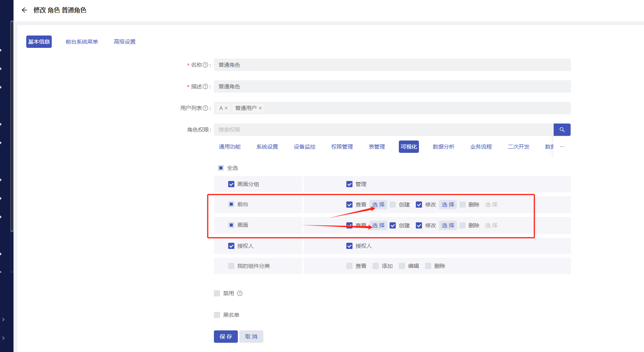Open 业务流程 permission tab
This screenshot has height=352, width=644.
tap(481, 147)
